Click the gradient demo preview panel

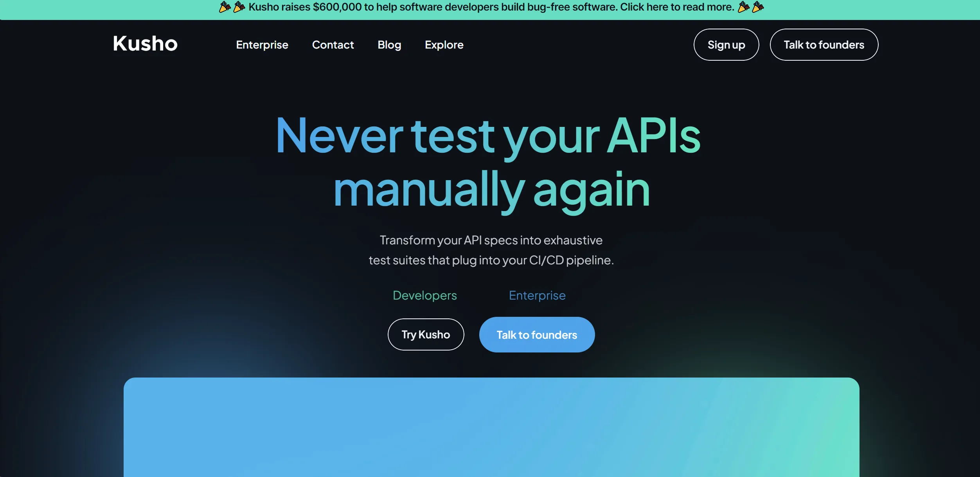click(x=491, y=427)
